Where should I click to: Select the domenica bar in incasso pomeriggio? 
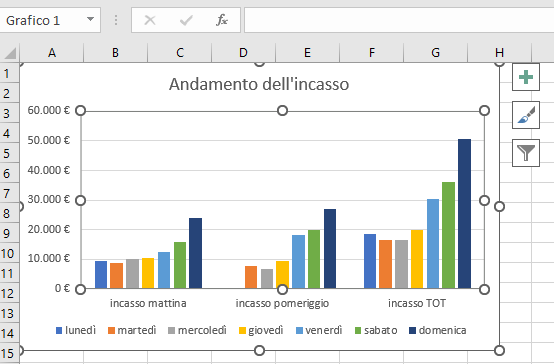click(x=330, y=249)
